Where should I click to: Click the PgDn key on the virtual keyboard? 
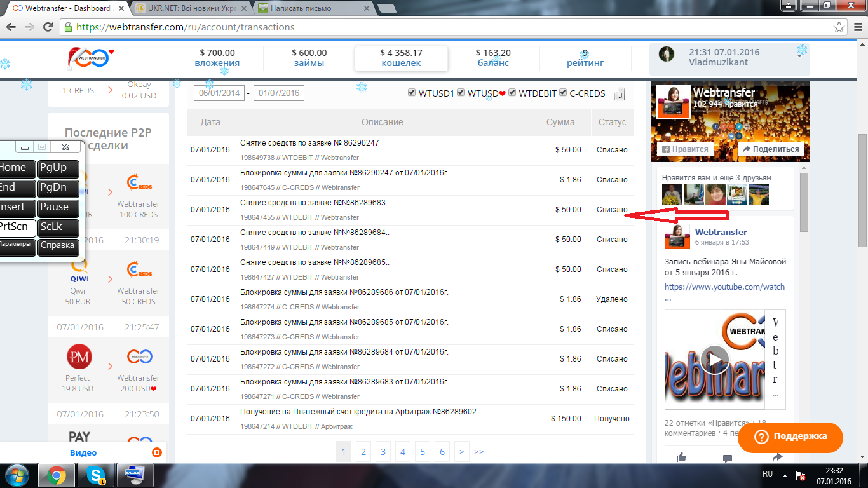tap(58, 188)
